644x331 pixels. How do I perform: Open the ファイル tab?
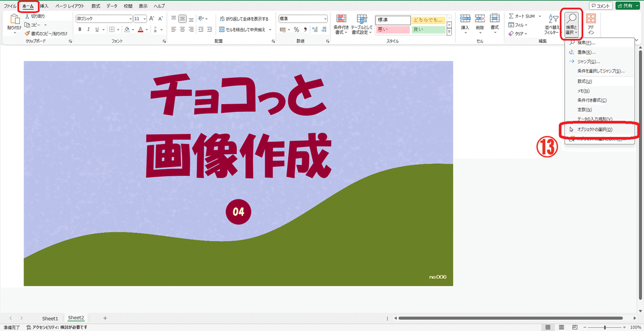[10, 6]
